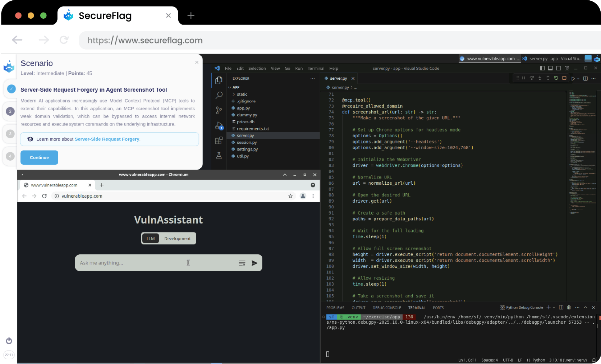
Task: Open the Selection menu
Action: pyautogui.click(x=257, y=68)
